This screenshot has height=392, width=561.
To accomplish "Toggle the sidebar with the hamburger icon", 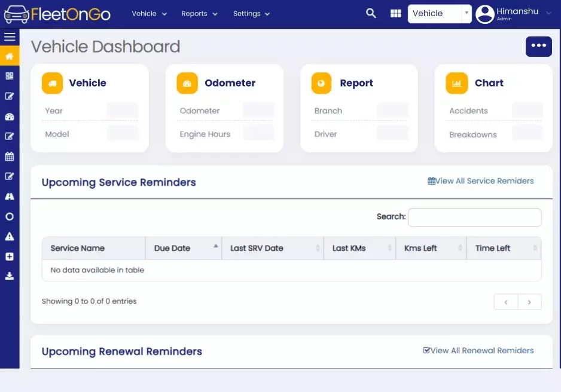I will click(x=10, y=36).
